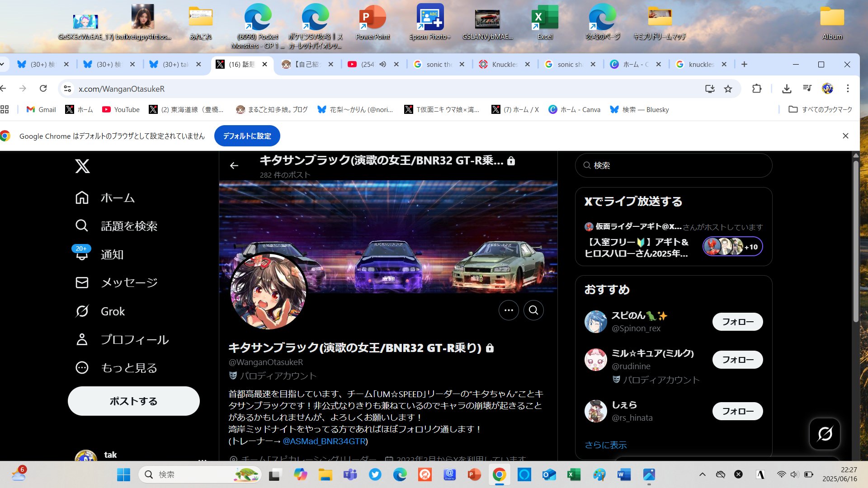The image size is (868, 488).
Task: Open Grok from the sidebar
Action: coord(100,311)
